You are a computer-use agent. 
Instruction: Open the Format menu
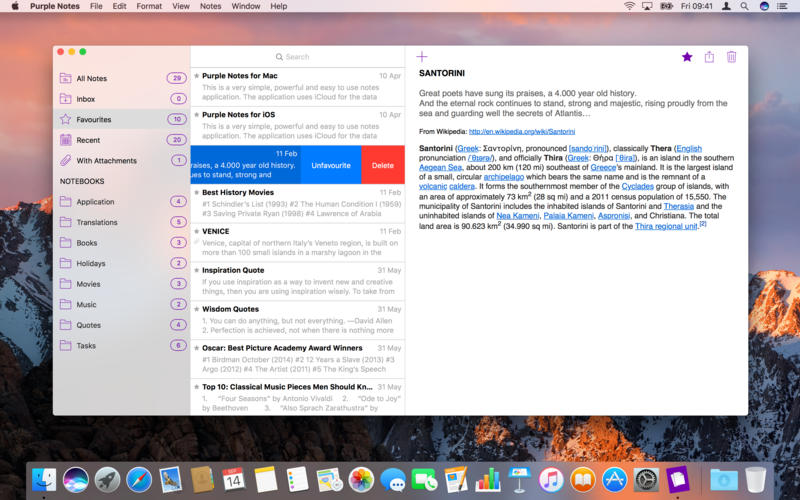coord(149,6)
